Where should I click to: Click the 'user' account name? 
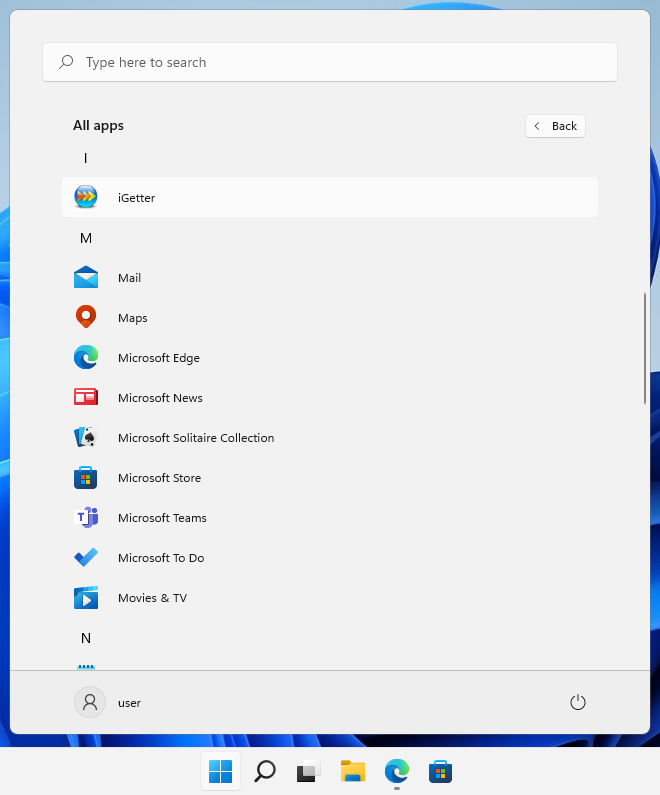point(129,703)
